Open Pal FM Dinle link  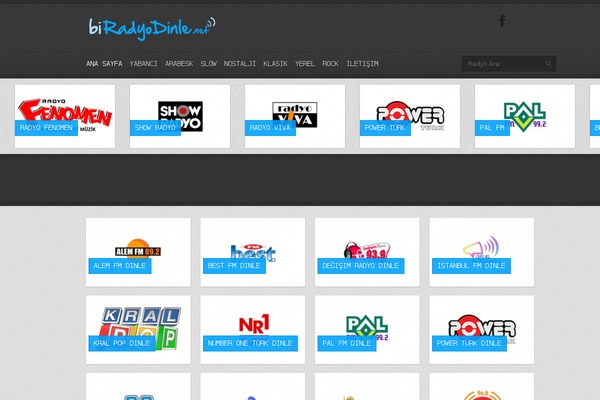click(x=347, y=343)
